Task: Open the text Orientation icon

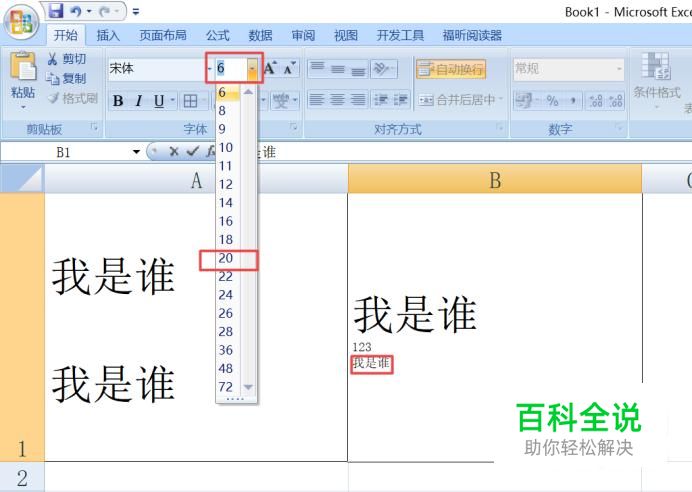Action: (x=382, y=68)
